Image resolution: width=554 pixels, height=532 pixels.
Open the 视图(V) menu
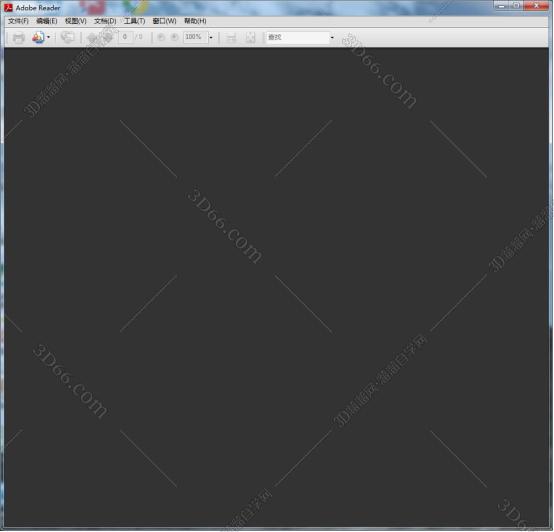pos(76,21)
